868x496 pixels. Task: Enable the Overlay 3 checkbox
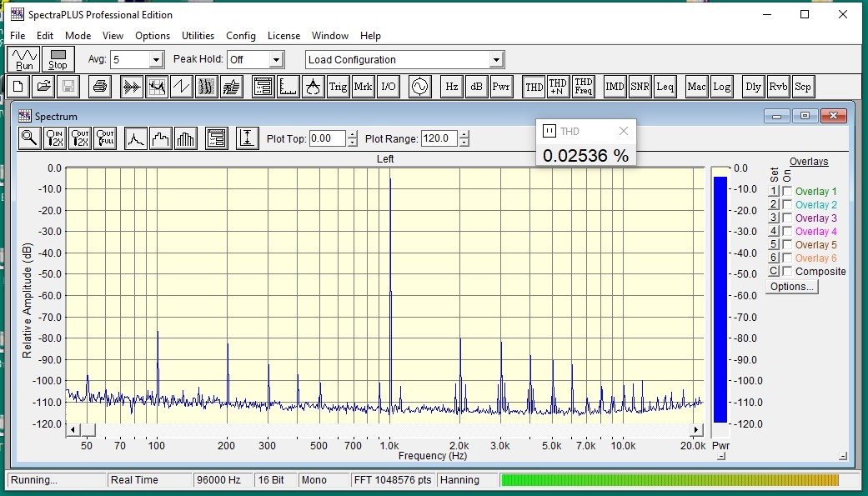coord(787,218)
